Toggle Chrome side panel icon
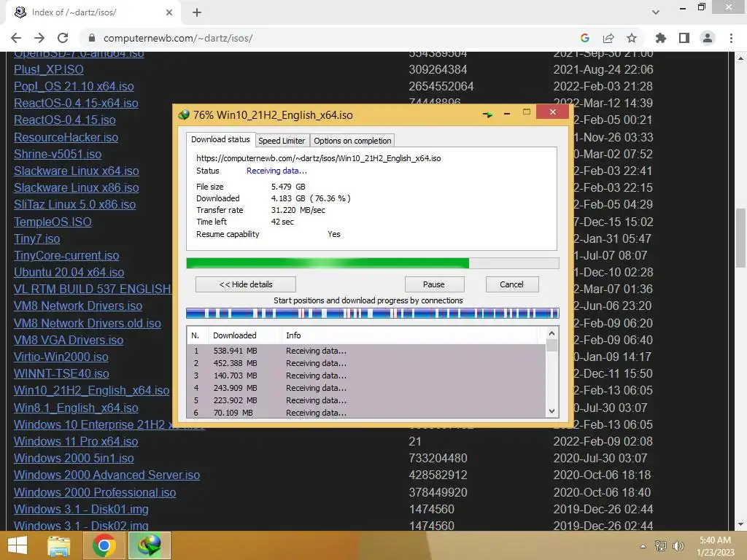 pos(684,38)
